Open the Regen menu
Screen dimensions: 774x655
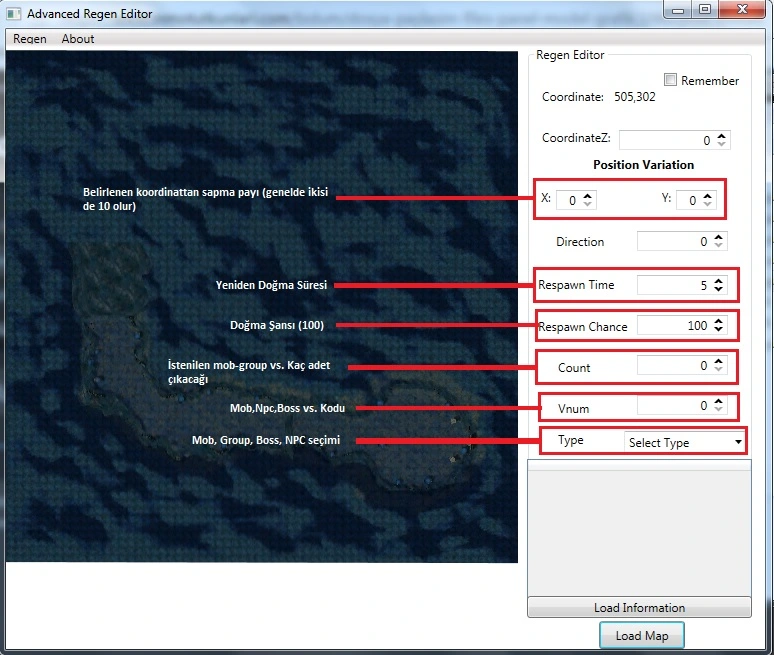(x=30, y=39)
